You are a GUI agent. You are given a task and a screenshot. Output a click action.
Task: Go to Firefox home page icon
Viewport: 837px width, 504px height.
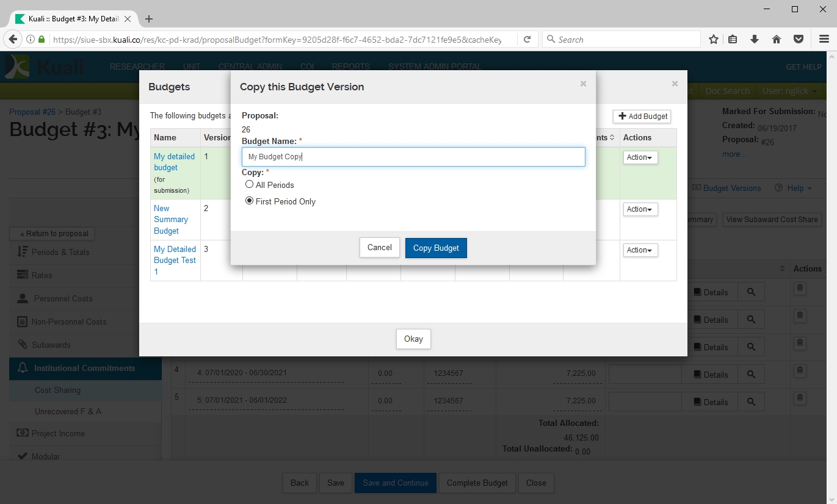[777, 40]
